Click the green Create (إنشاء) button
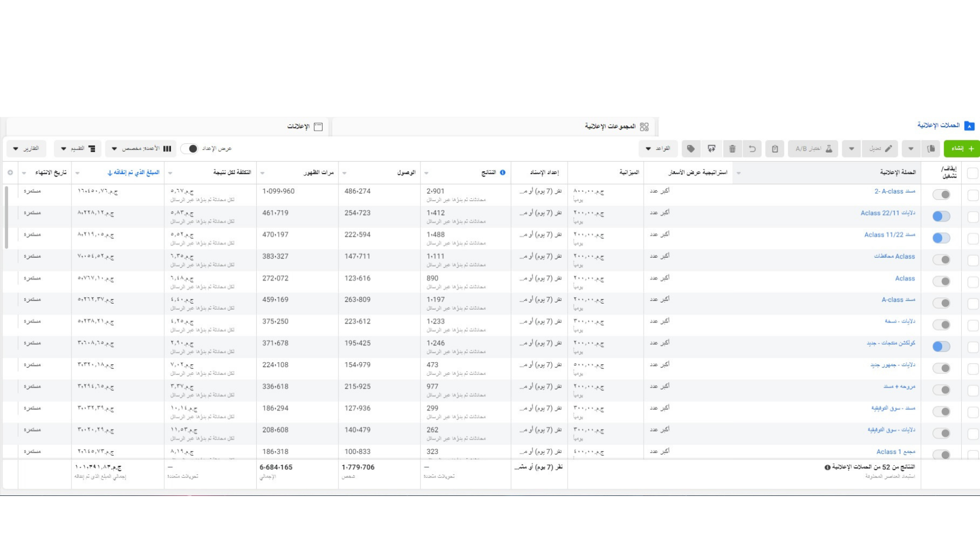Viewport: 980px width, 551px height. tap(962, 148)
